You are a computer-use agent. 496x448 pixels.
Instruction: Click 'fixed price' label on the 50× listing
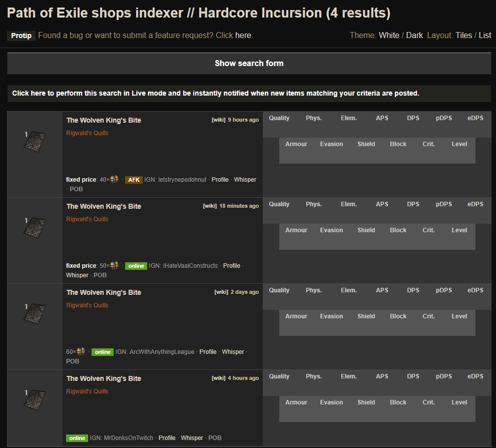click(81, 265)
